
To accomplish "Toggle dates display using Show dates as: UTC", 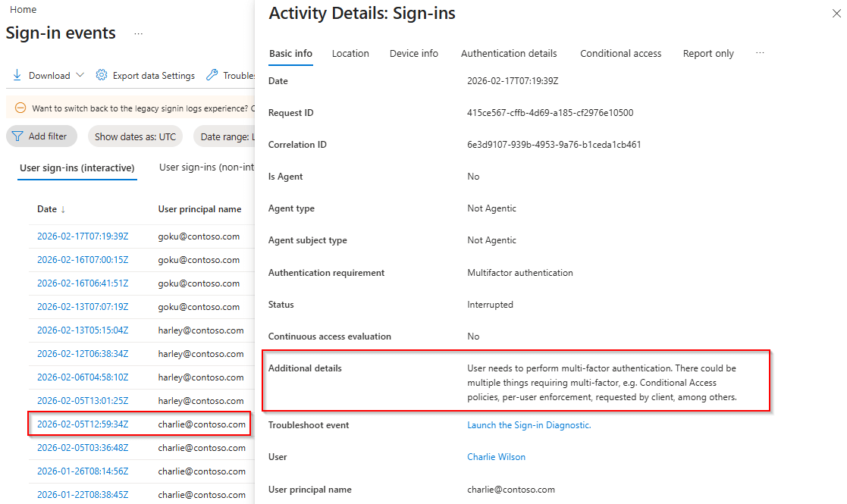I will (135, 136).
